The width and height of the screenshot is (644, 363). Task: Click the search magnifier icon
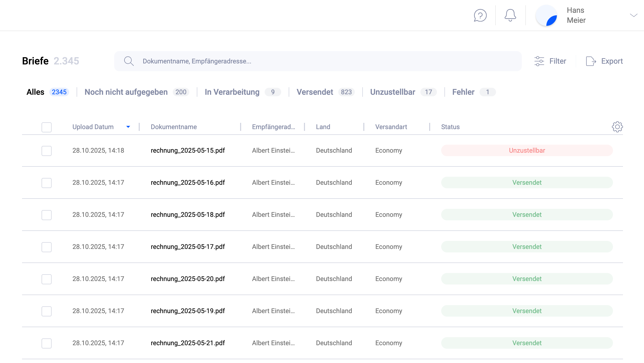tap(129, 61)
